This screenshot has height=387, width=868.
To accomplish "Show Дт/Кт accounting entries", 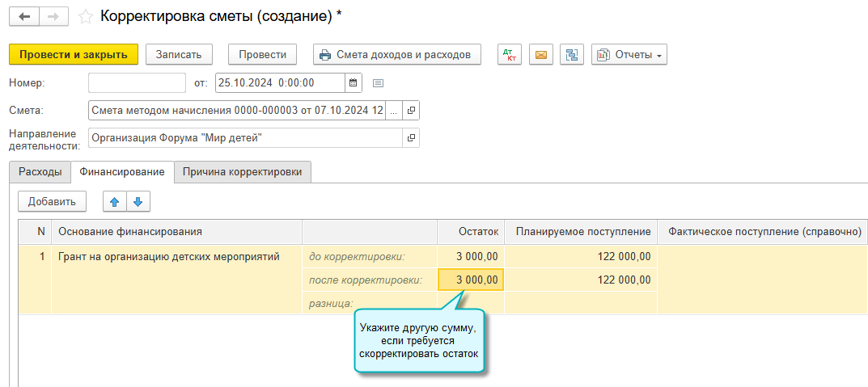I will 510,55.
